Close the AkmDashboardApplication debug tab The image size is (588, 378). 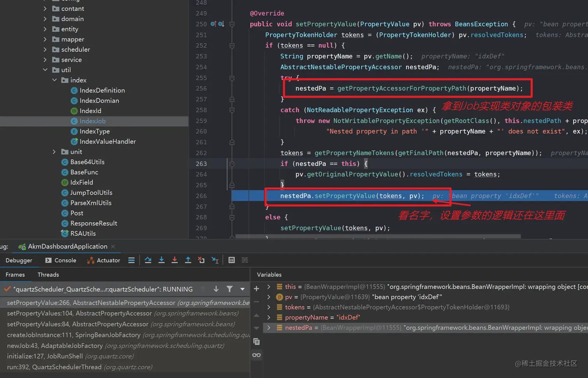[x=113, y=247]
